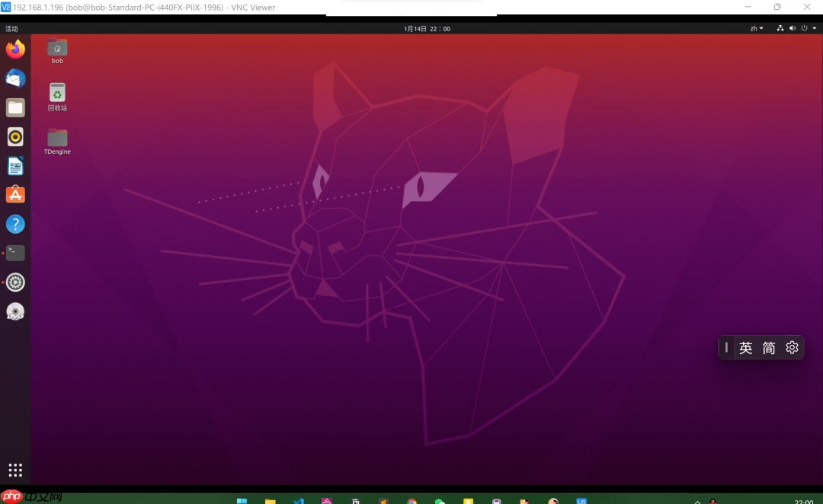This screenshot has height=504, width=823.
Task: Start LibreOffice Writer from the dock
Action: point(15,165)
